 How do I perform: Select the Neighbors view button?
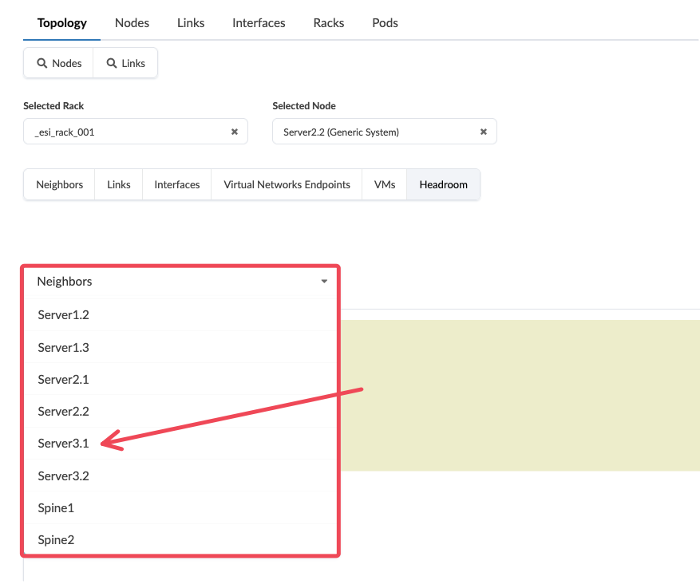click(x=60, y=184)
